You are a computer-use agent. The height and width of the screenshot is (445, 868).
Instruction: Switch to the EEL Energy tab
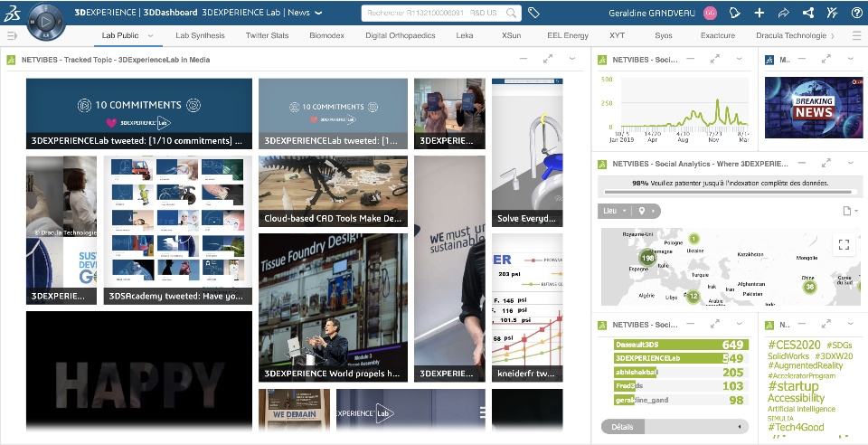(x=568, y=35)
